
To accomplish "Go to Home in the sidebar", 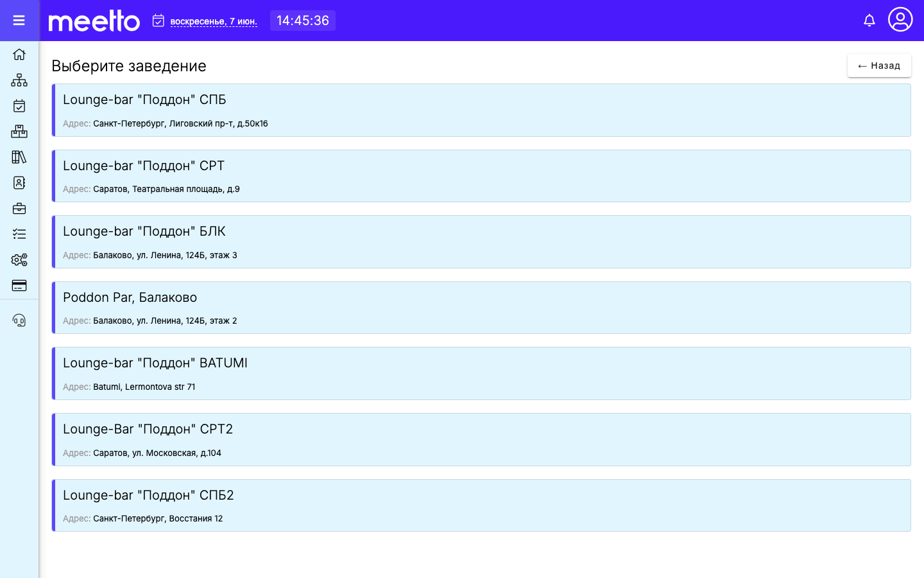I will click(x=19, y=55).
